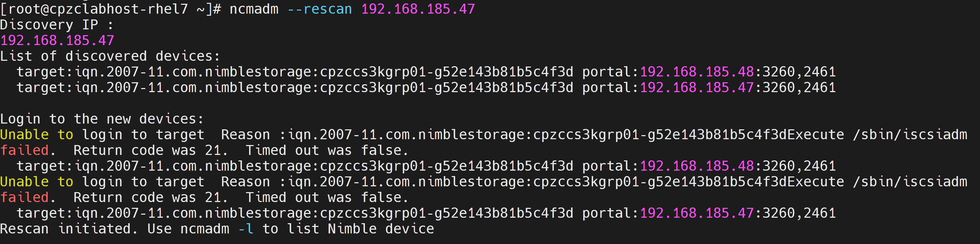The image size is (980, 244).
Task: Click the first "Return code was 21" text
Action: pyautogui.click(x=150, y=150)
